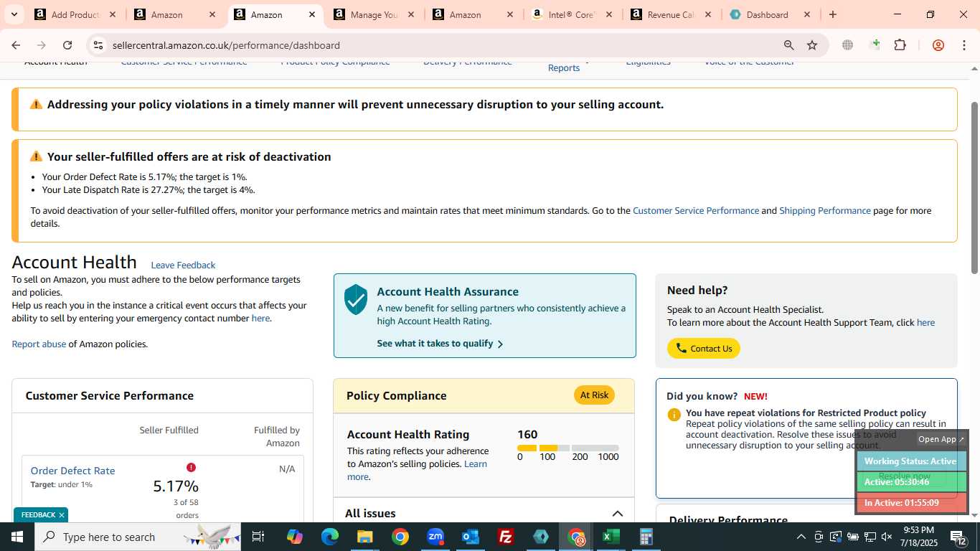
Task: Collapse the All issues section chevron
Action: [617, 514]
